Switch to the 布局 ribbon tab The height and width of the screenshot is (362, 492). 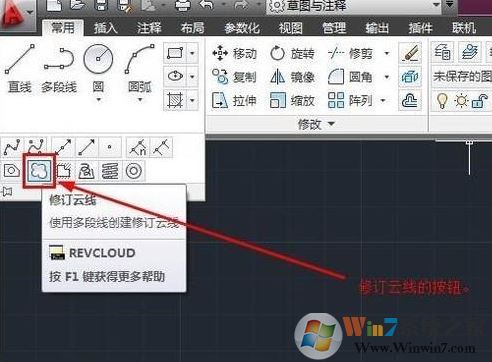[x=192, y=28]
